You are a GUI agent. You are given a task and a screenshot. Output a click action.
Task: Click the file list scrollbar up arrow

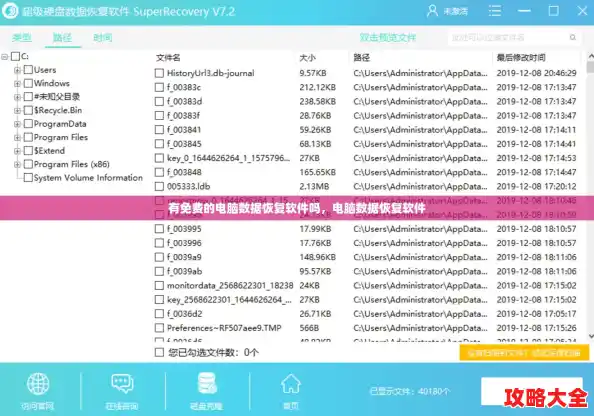(x=590, y=56)
